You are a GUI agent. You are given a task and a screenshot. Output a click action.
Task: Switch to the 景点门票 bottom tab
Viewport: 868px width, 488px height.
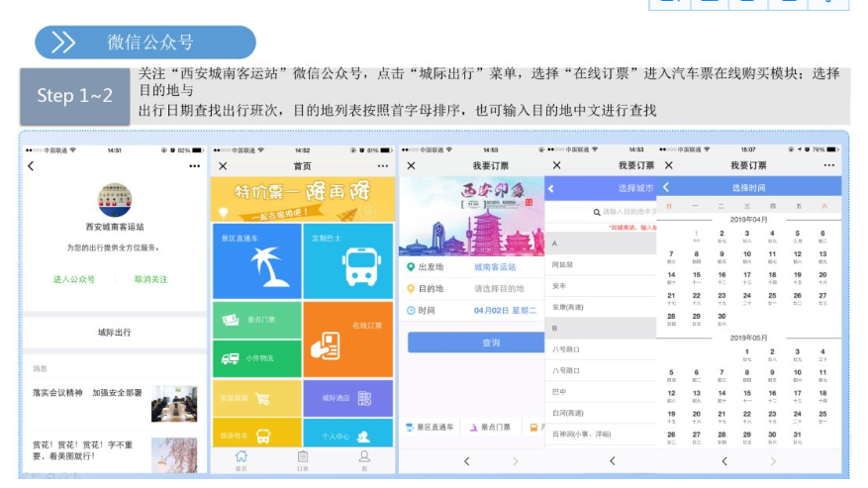tap(491, 428)
